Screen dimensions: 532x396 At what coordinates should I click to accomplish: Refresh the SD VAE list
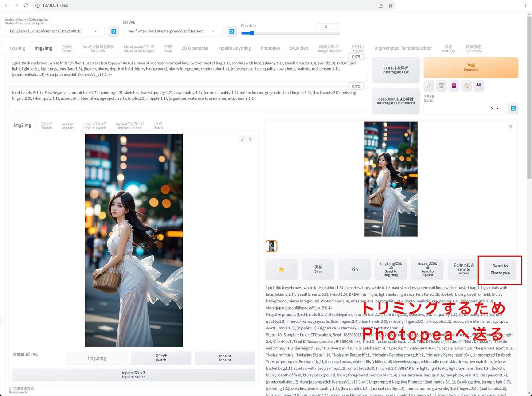(x=231, y=31)
